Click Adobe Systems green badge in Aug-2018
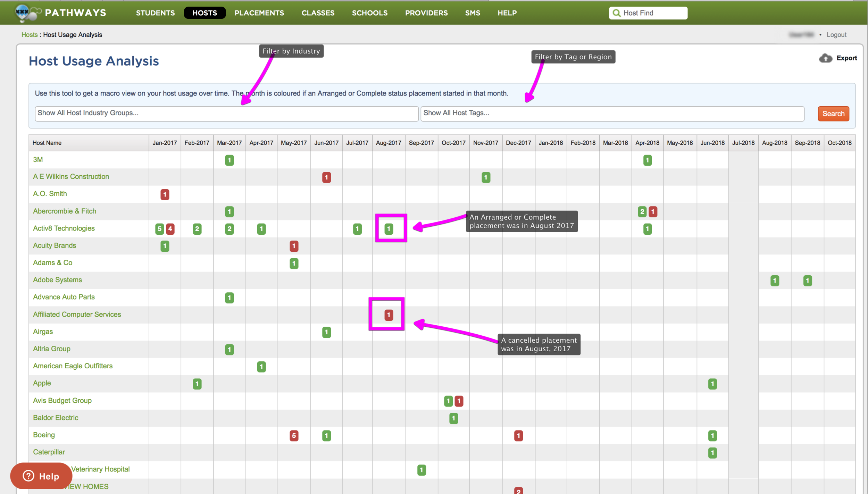868x494 pixels. click(775, 281)
